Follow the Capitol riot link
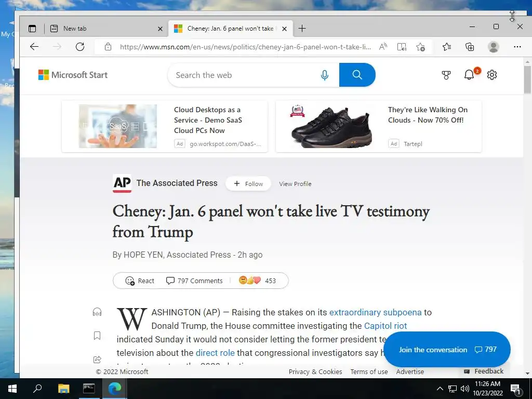This screenshot has width=532, height=399. point(385,326)
